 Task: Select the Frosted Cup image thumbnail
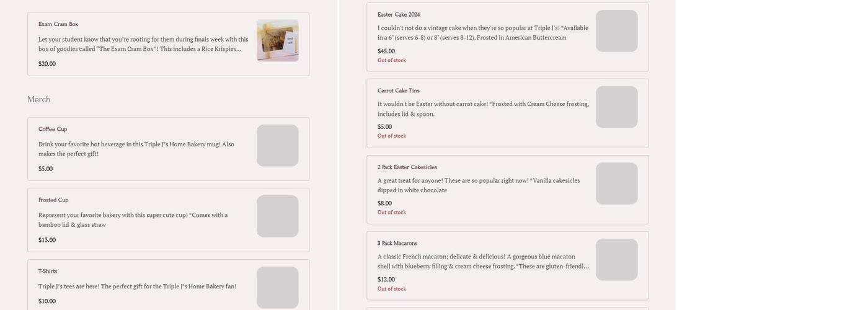point(277,216)
